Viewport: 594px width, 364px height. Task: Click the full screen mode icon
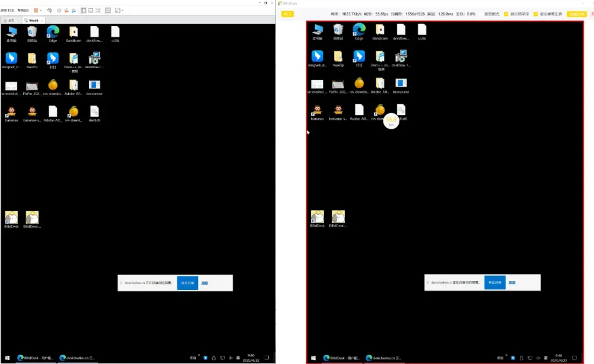click(x=98, y=10)
